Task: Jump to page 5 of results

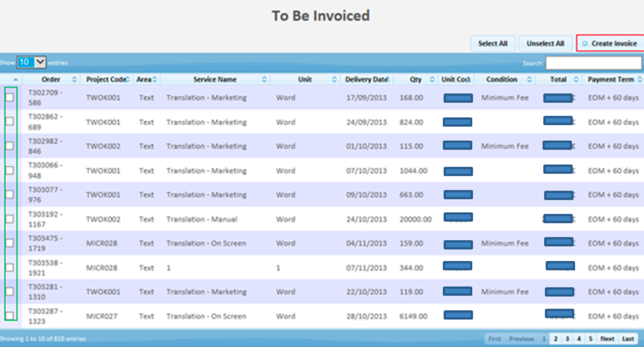Action: [x=590, y=339]
